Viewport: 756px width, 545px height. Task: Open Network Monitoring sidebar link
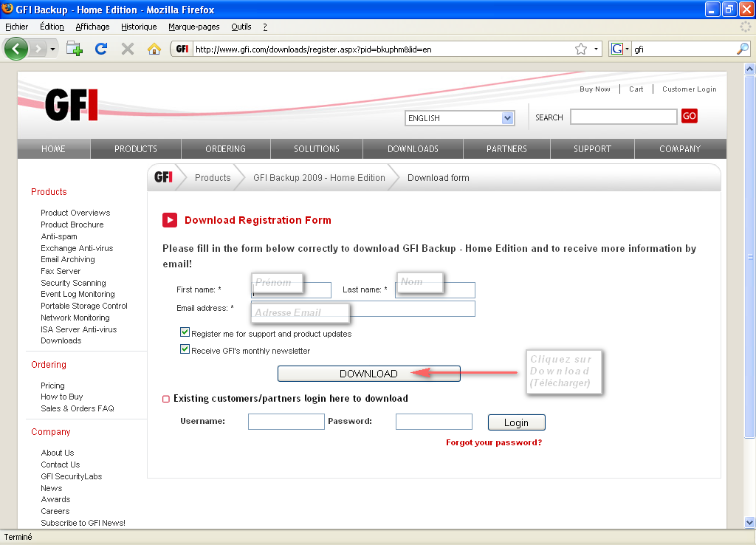point(75,318)
